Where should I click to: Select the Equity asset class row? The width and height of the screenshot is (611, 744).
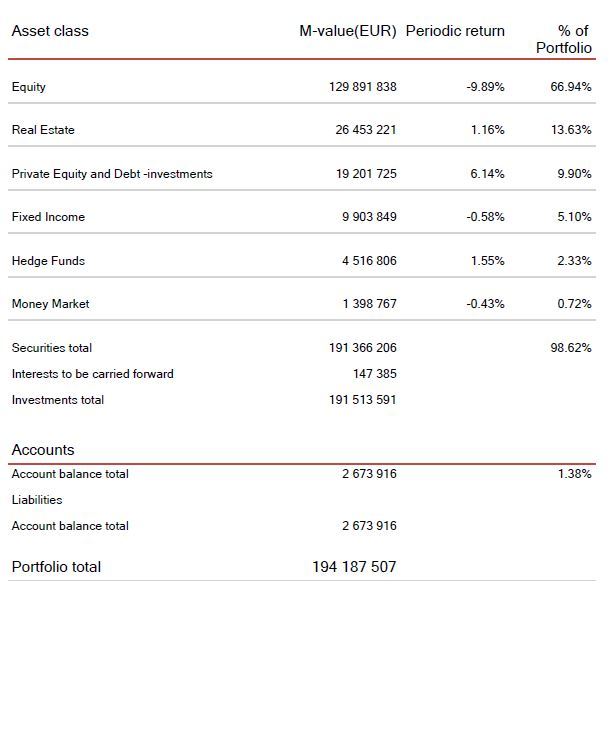tap(302, 87)
